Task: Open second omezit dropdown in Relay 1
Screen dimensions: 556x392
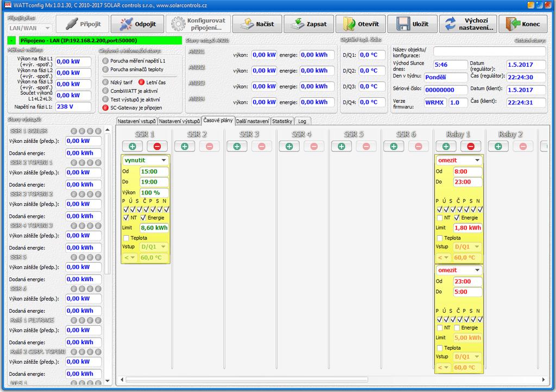Action: [x=459, y=270]
